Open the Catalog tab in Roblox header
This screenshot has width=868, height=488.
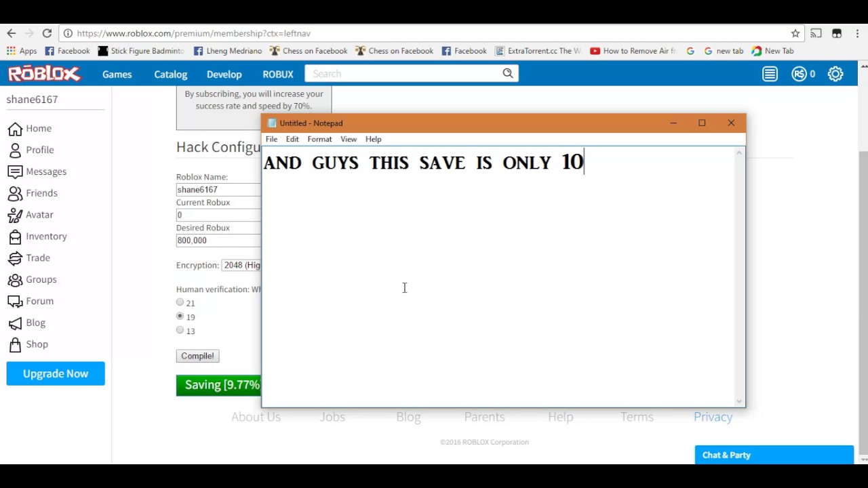(x=171, y=74)
